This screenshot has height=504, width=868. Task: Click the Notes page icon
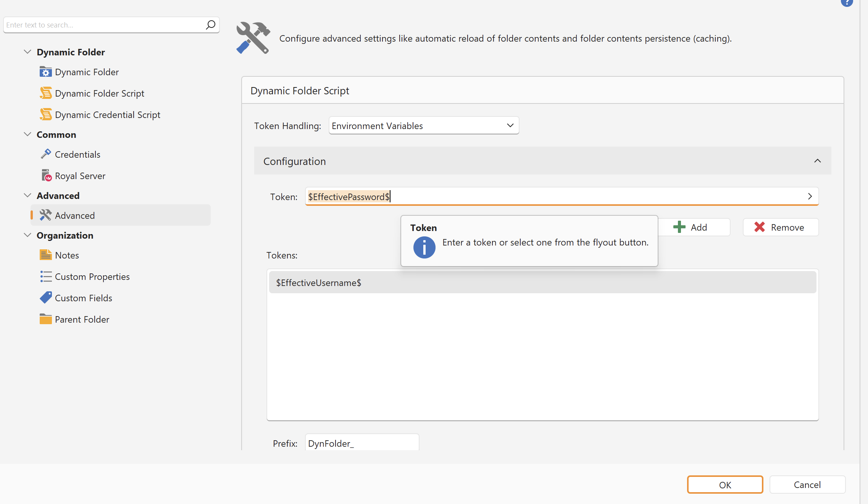point(45,255)
